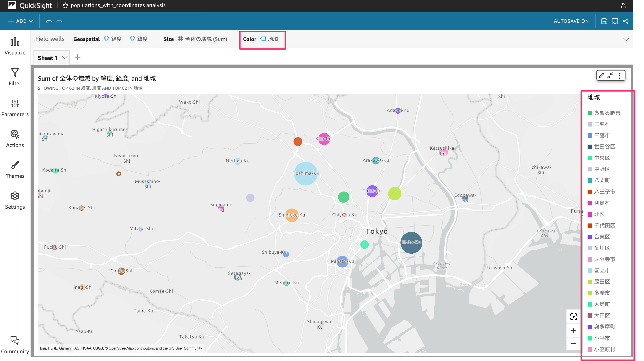Click the map recenter focus button
The width and height of the screenshot is (644, 361).
[573, 317]
